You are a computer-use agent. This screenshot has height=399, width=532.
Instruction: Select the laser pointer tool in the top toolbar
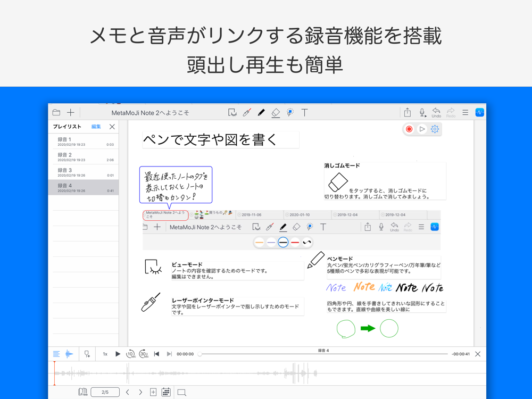[247, 112]
